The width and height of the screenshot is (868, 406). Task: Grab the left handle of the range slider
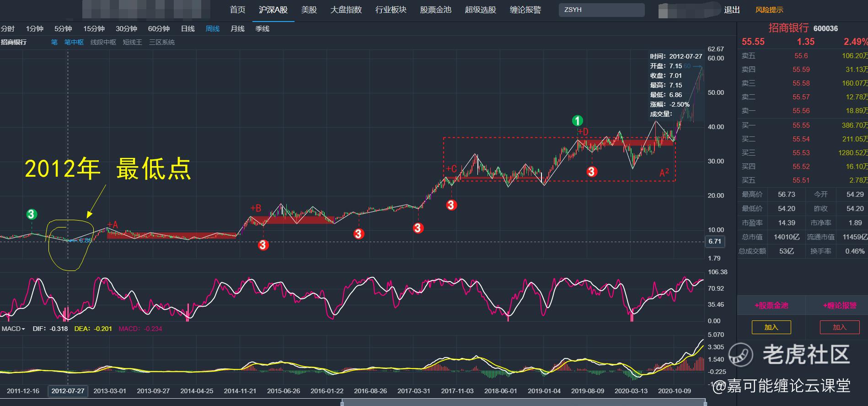point(342,403)
